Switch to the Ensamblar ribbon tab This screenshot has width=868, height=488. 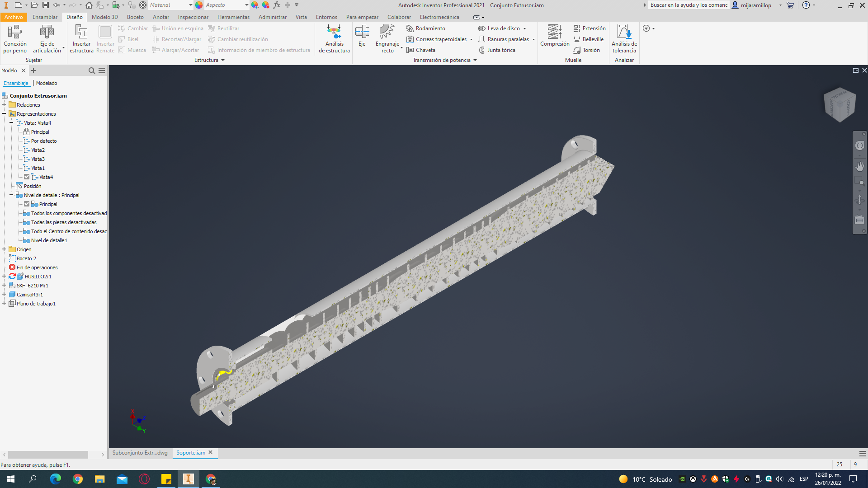click(x=45, y=17)
